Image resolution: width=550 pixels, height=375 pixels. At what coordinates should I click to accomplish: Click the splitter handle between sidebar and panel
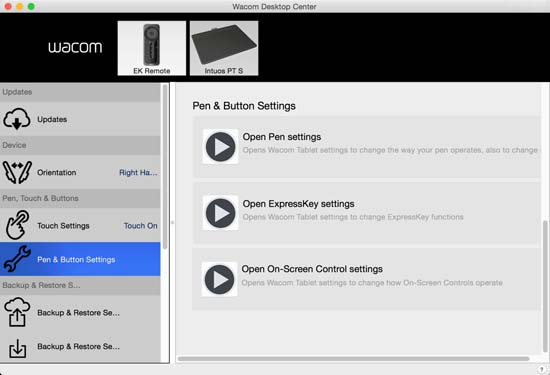coord(172,222)
